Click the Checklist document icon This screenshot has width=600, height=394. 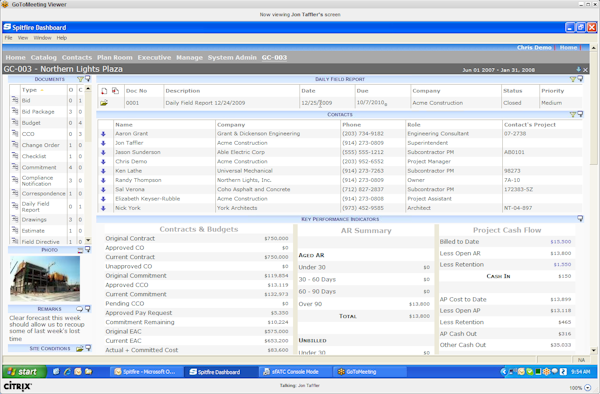(15, 155)
